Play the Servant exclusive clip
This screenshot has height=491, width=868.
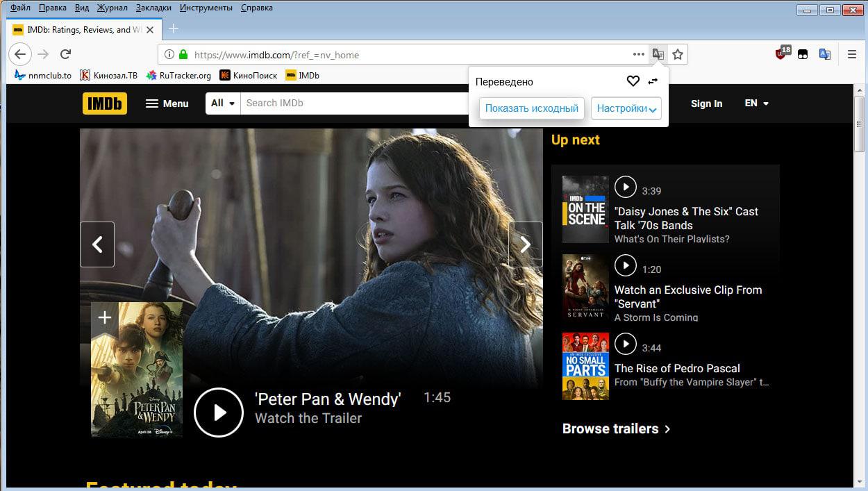point(626,265)
